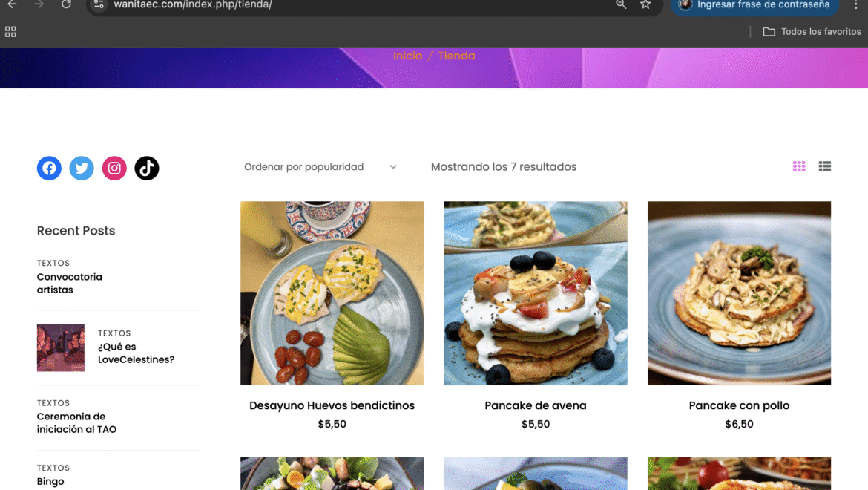Open the Convocatoria artistas post
This screenshot has height=490, width=868.
point(69,283)
